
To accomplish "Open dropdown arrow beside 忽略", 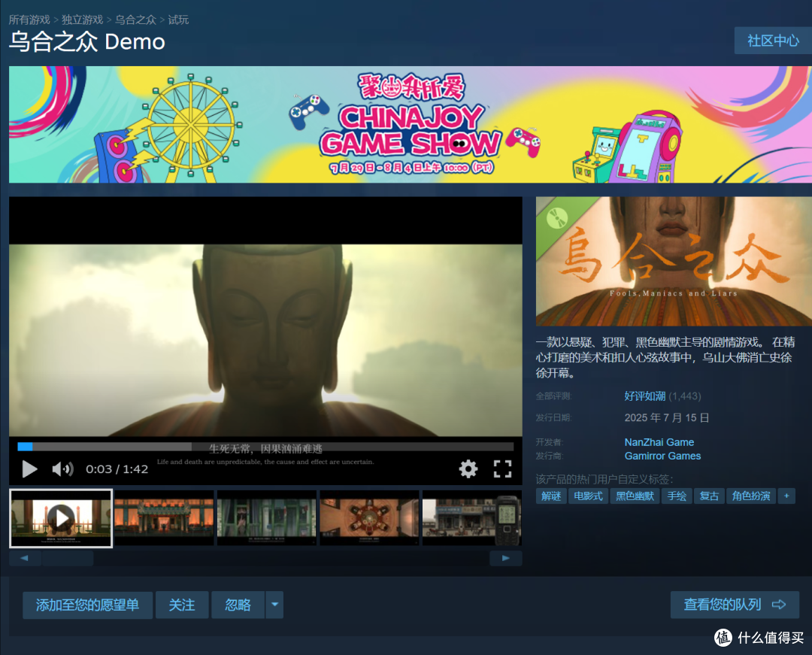I will (274, 605).
